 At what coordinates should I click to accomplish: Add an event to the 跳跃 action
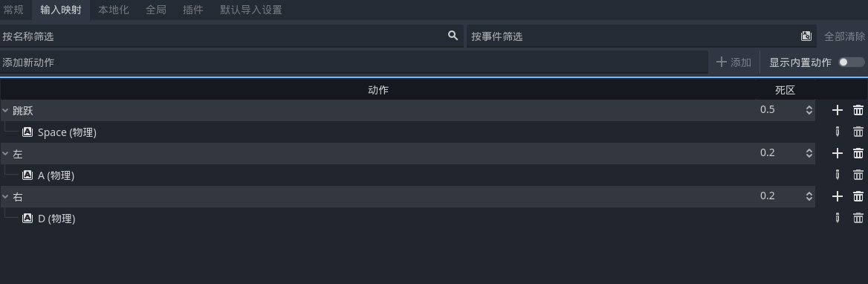[837, 110]
